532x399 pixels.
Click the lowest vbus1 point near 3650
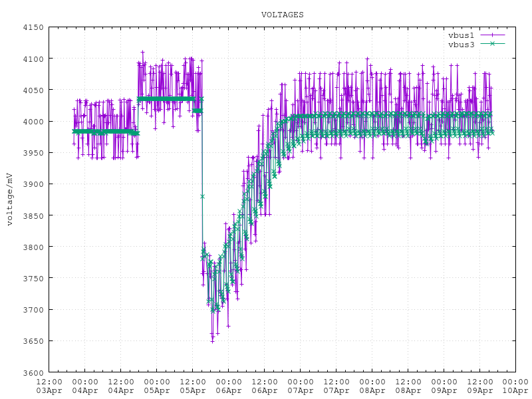point(213,340)
